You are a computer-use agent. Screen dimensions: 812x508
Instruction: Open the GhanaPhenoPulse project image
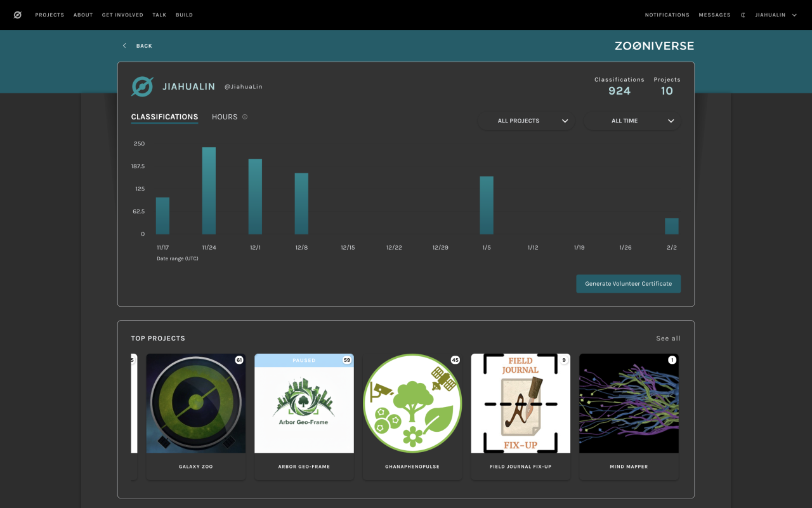pyautogui.click(x=412, y=403)
